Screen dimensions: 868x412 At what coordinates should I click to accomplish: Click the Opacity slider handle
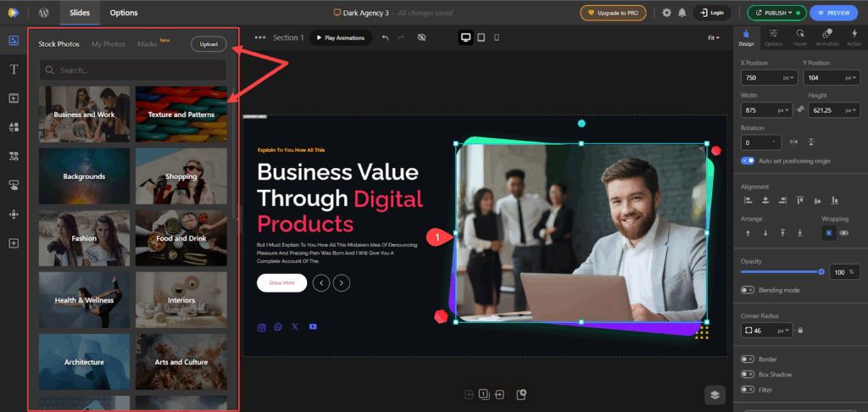(821, 272)
